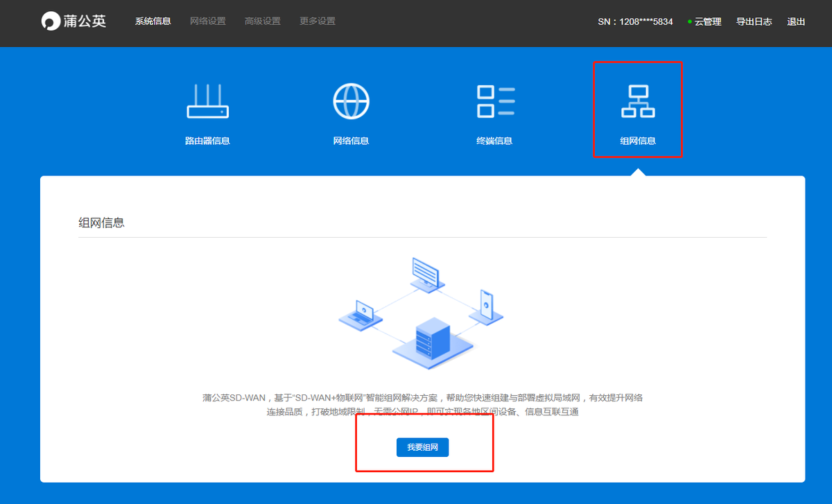Select the 组网信息 label under the icon
The height and width of the screenshot is (504, 832).
(638, 141)
